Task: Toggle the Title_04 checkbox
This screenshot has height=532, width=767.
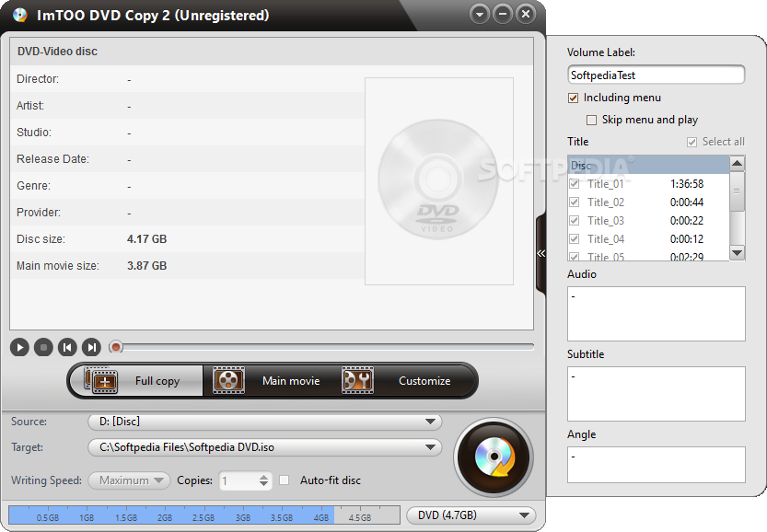Action: [575, 238]
